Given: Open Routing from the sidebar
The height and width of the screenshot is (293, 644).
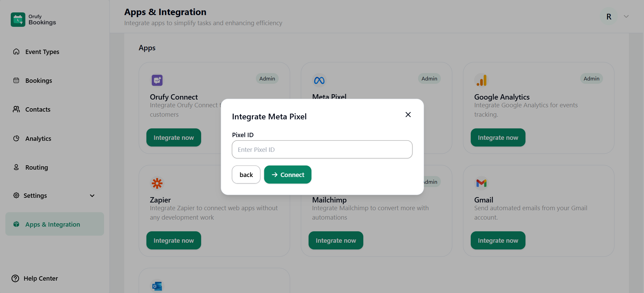Looking at the screenshot, I should coord(37,167).
